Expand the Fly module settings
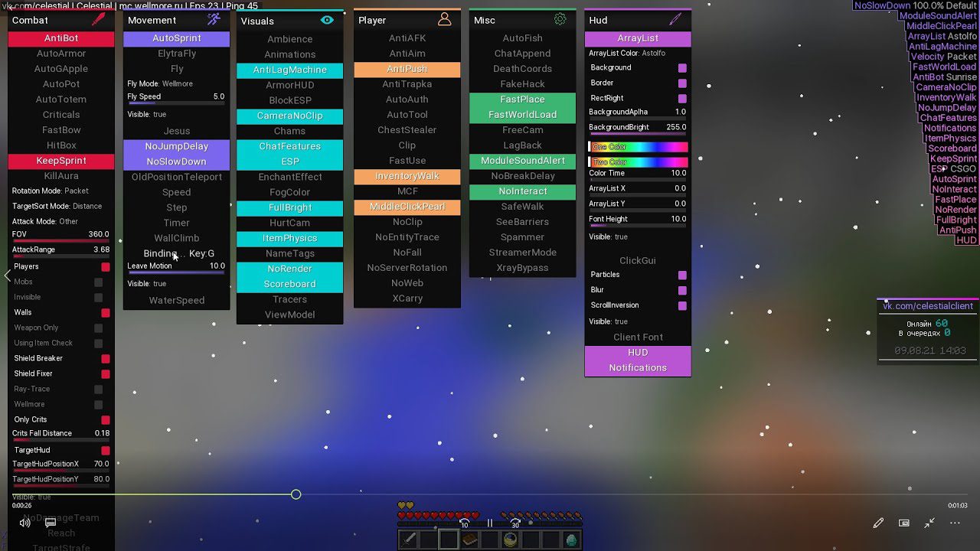The width and height of the screenshot is (980, 551). pos(177,69)
